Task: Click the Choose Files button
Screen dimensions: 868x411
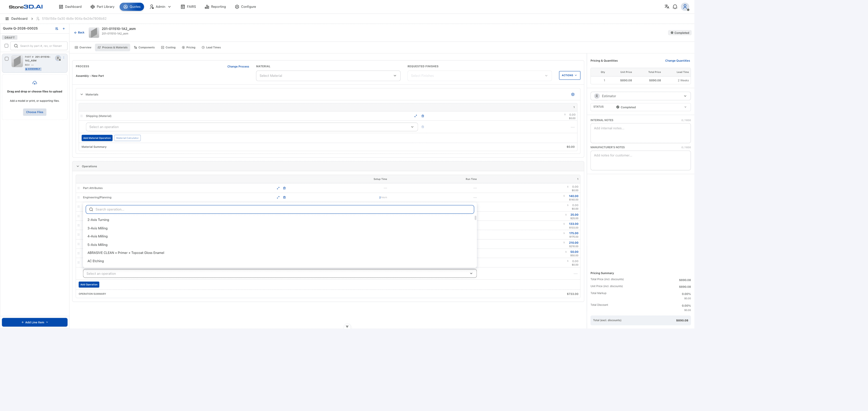Action: [x=35, y=112]
